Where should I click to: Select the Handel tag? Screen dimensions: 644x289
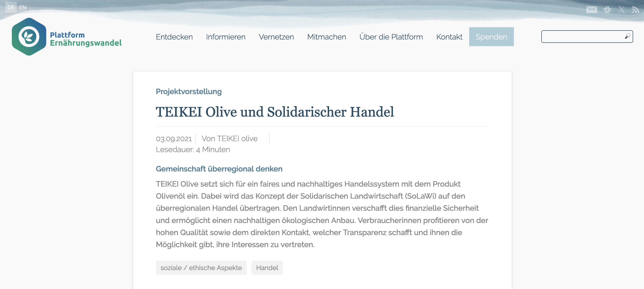(267, 268)
